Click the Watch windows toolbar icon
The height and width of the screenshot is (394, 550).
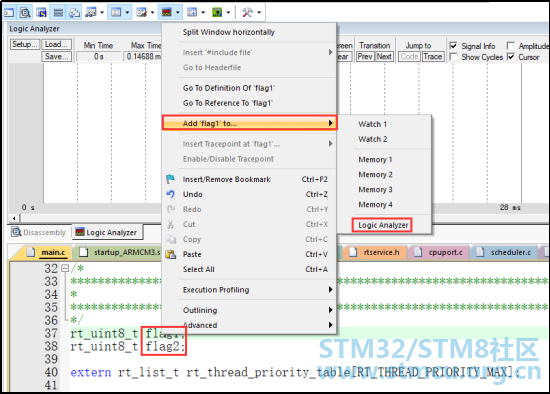[91, 13]
